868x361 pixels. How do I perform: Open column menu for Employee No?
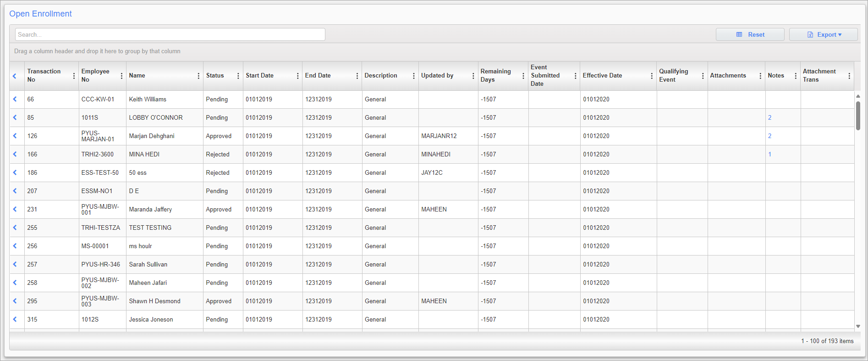(121, 76)
